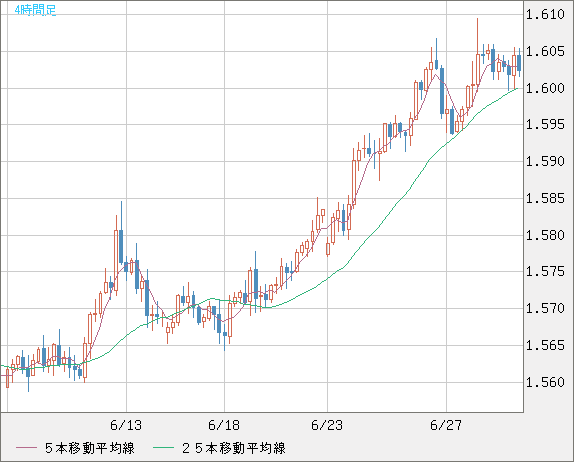
Task: Click the 1.575 price axis label
Action: (x=545, y=271)
